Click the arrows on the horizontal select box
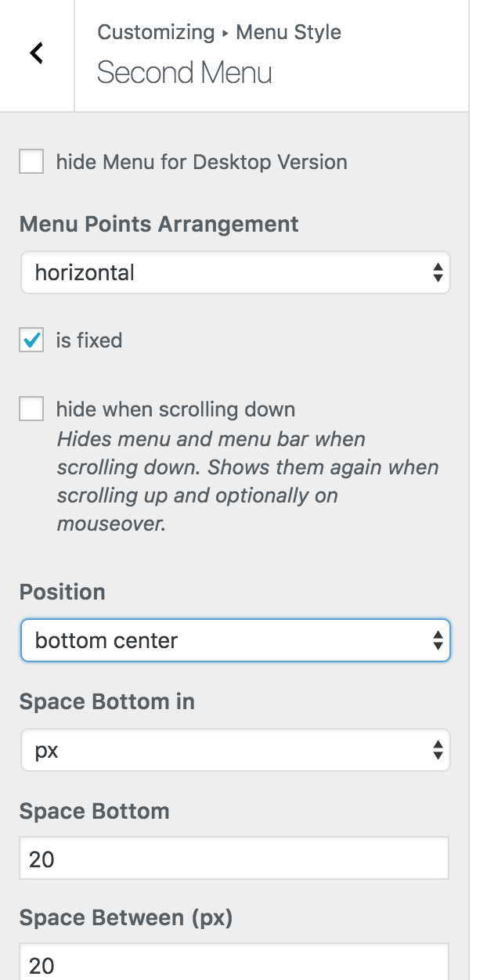 438,273
